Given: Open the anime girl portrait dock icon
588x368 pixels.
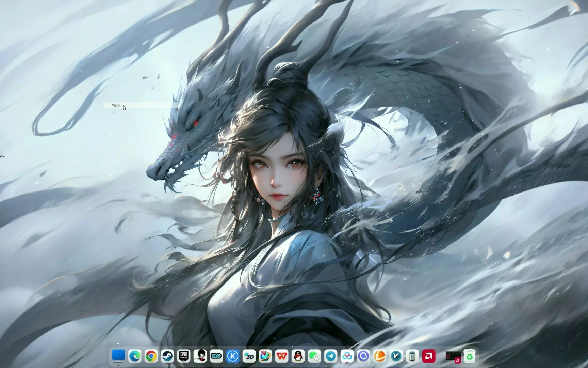Looking at the screenshot, I should (x=200, y=356).
